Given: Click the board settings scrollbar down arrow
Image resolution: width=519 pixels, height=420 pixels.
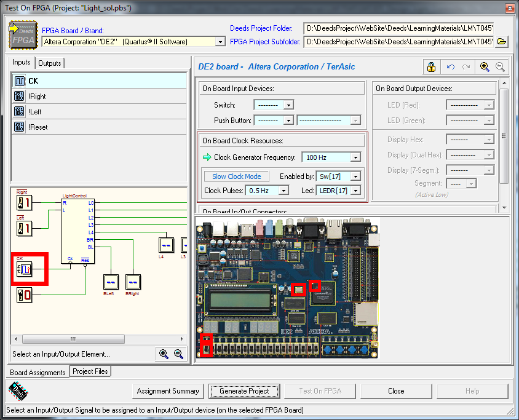Looking at the screenshot, I should [504, 207].
